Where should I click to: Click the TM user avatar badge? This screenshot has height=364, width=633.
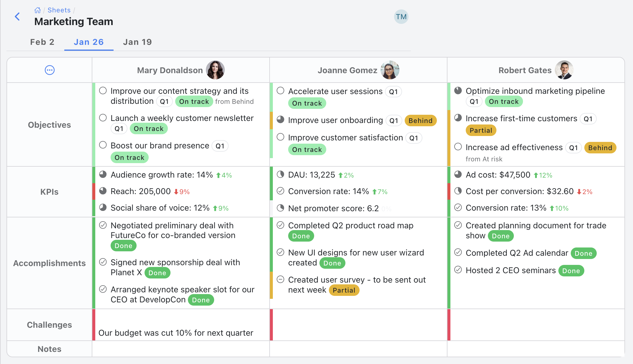[x=401, y=17]
